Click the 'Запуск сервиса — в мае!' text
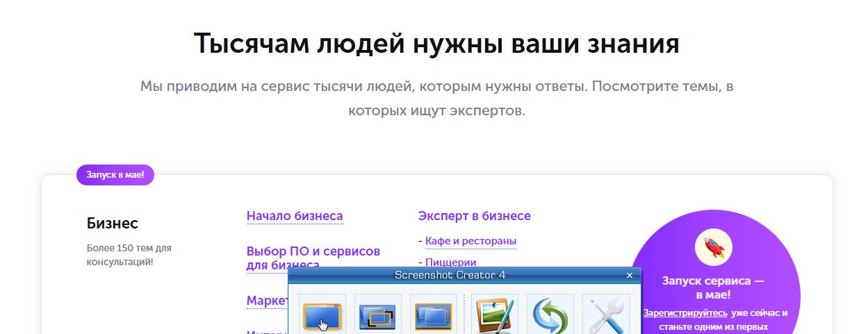 [x=713, y=287]
